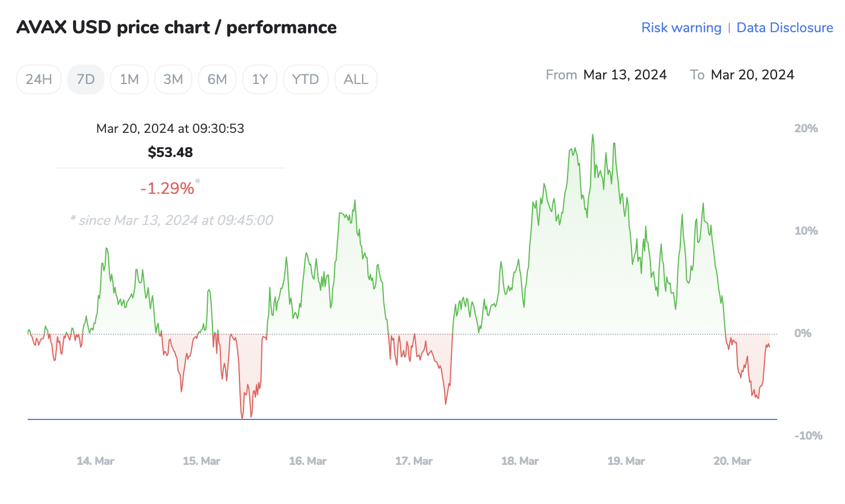Open the Risk warning link
Screen dimensions: 845x504
click(681, 28)
